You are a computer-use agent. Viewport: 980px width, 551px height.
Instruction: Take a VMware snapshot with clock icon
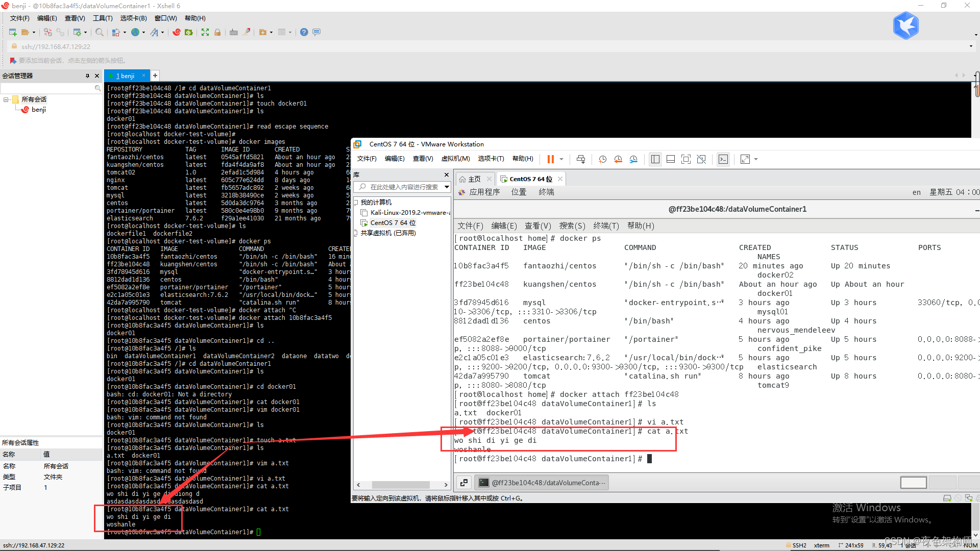click(x=602, y=159)
